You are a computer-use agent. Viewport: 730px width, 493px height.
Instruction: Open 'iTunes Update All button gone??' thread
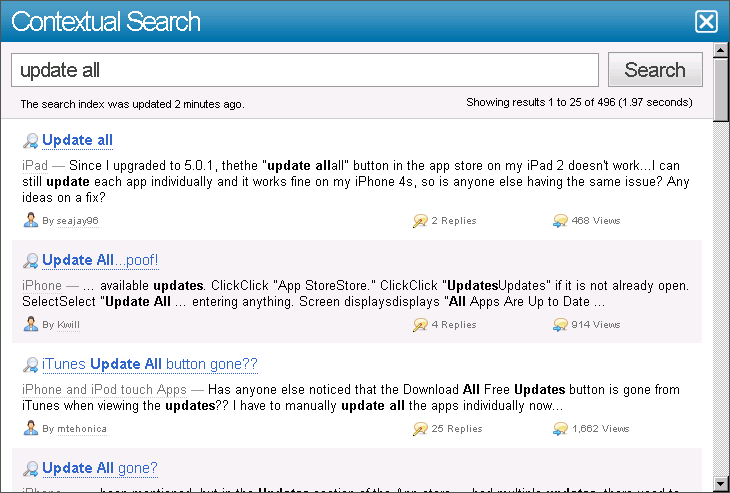click(x=149, y=364)
